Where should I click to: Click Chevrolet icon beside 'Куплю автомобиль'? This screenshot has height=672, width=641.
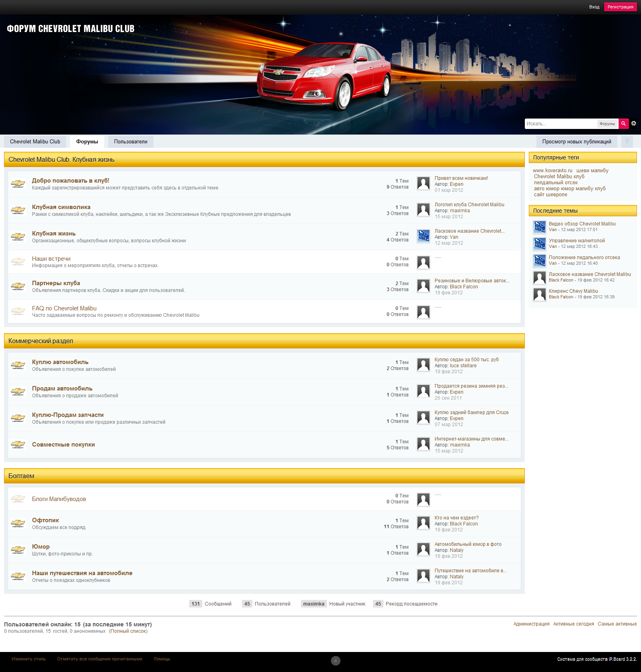tap(18, 365)
